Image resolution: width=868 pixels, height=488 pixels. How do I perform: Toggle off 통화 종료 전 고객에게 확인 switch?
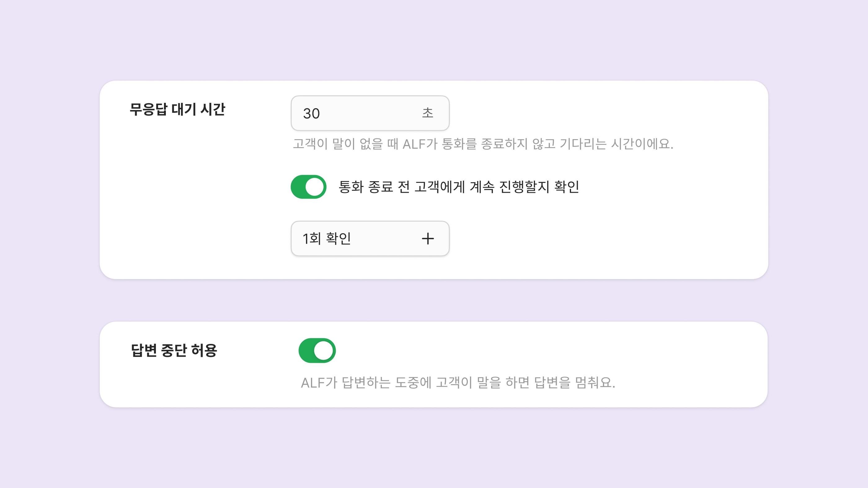tap(308, 187)
